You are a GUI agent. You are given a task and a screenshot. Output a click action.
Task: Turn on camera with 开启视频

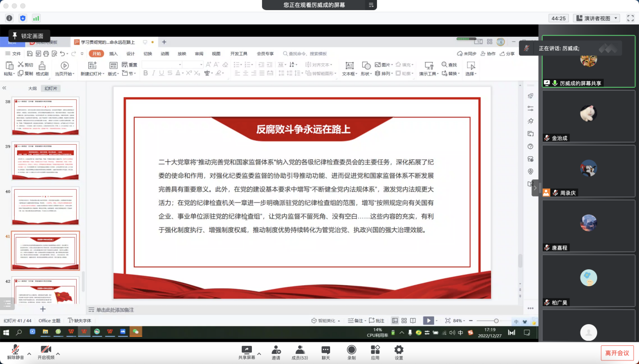pos(45,350)
